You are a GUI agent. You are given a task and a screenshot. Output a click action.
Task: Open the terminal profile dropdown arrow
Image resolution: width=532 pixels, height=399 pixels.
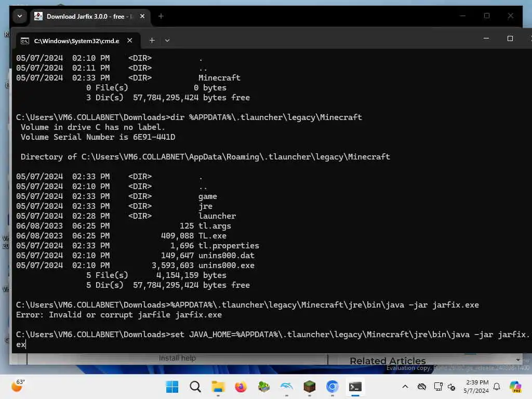coord(167,41)
